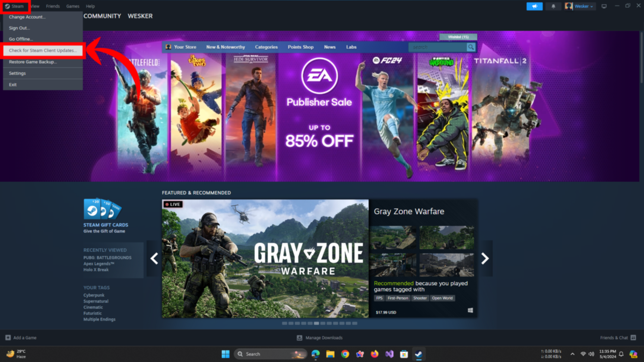Go to the COMMUNITY section
This screenshot has width=644, height=362.
point(102,16)
